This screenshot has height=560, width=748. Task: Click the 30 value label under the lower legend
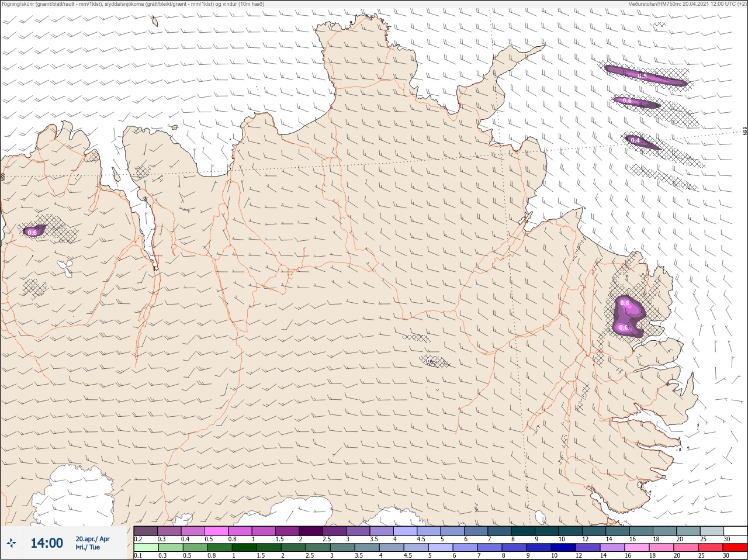727,556
